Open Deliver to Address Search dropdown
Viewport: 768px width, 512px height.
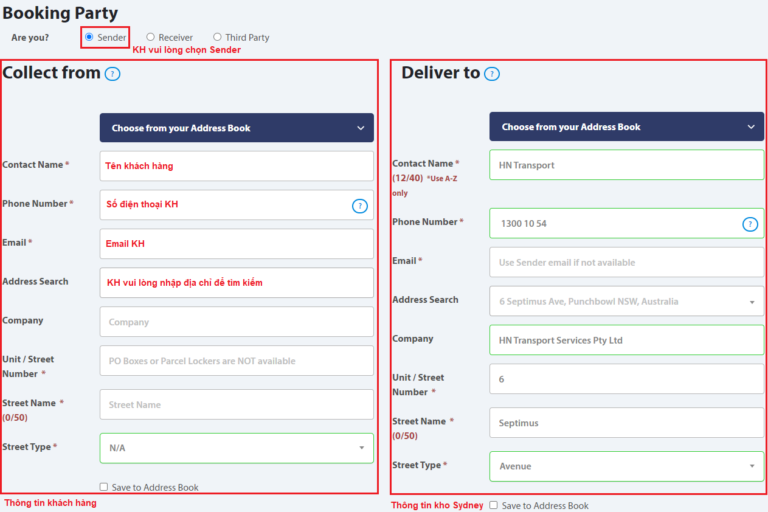pyautogui.click(x=626, y=301)
